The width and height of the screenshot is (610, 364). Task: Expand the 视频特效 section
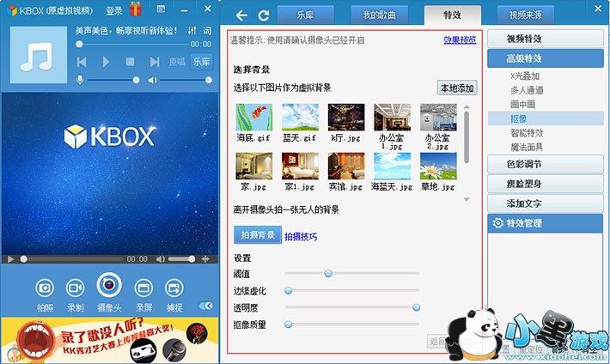click(545, 39)
